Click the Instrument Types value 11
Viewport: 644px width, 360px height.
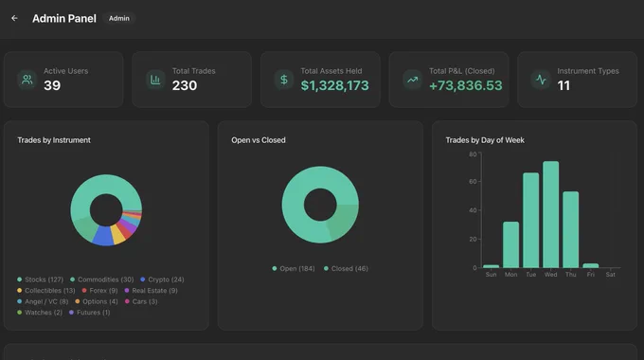(x=563, y=85)
